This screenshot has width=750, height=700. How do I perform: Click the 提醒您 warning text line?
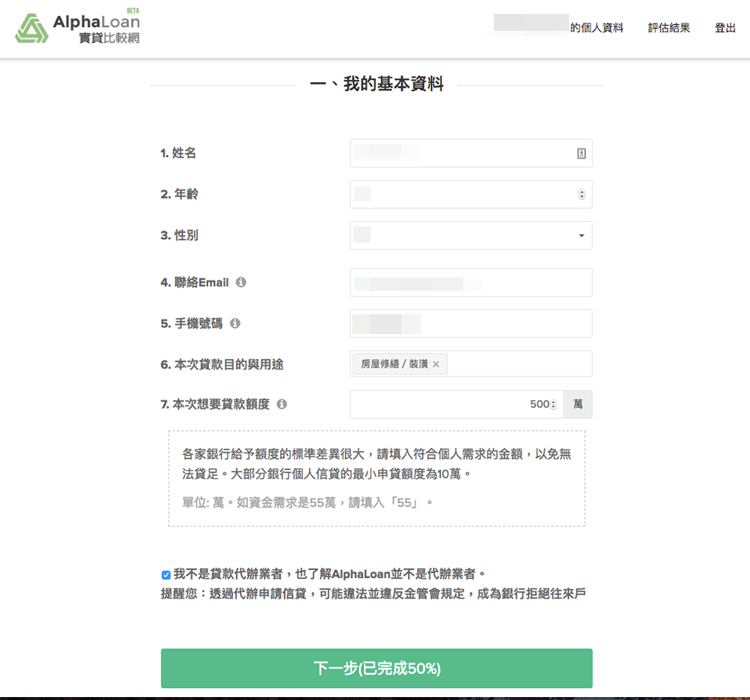pyautogui.click(x=373, y=594)
